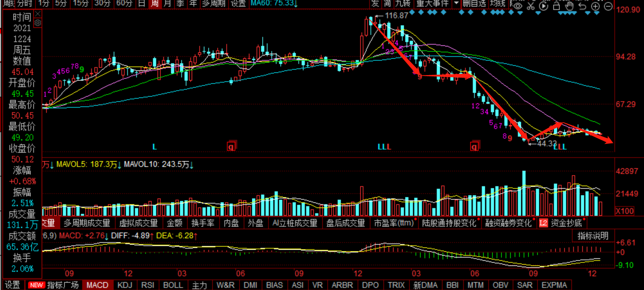Select the SAR indicator tab

coord(525,285)
